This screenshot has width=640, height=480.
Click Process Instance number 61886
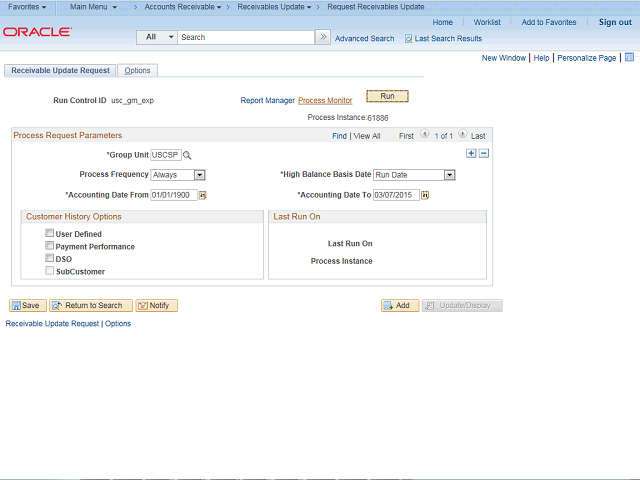pos(378,118)
